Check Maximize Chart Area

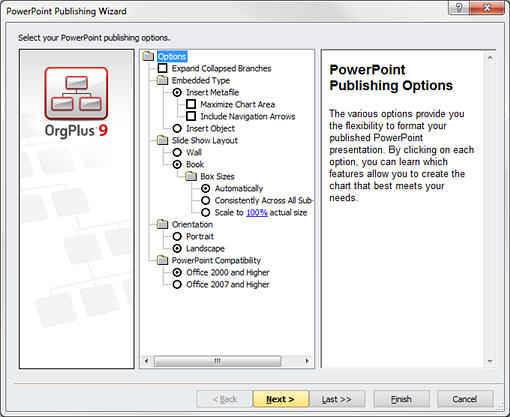click(191, 104)
